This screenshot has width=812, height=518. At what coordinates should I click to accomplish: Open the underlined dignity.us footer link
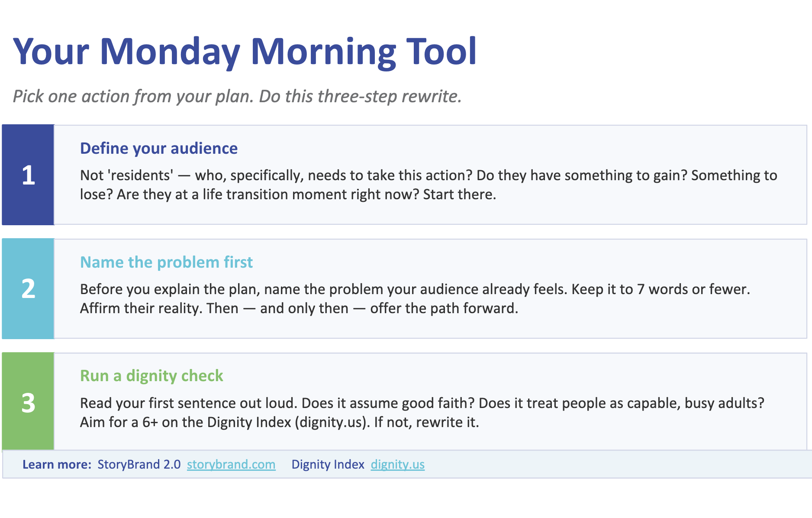coord(397,464)
